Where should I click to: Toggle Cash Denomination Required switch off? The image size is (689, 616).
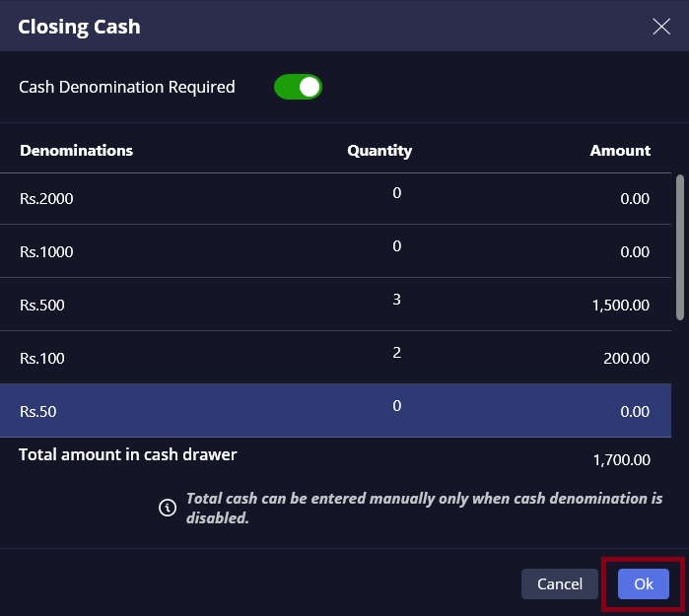[x=298, y=87]
